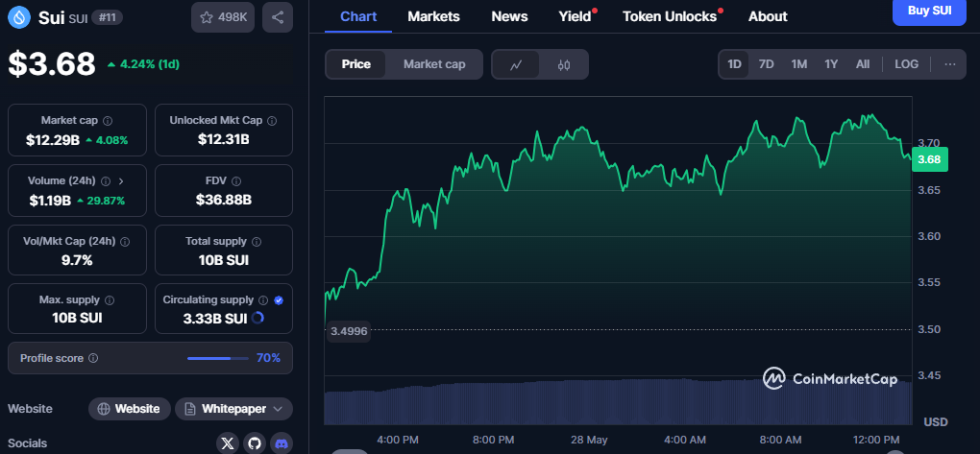Open the share icon button
Screen dimensions: 980x454
[x=278, y=17]
